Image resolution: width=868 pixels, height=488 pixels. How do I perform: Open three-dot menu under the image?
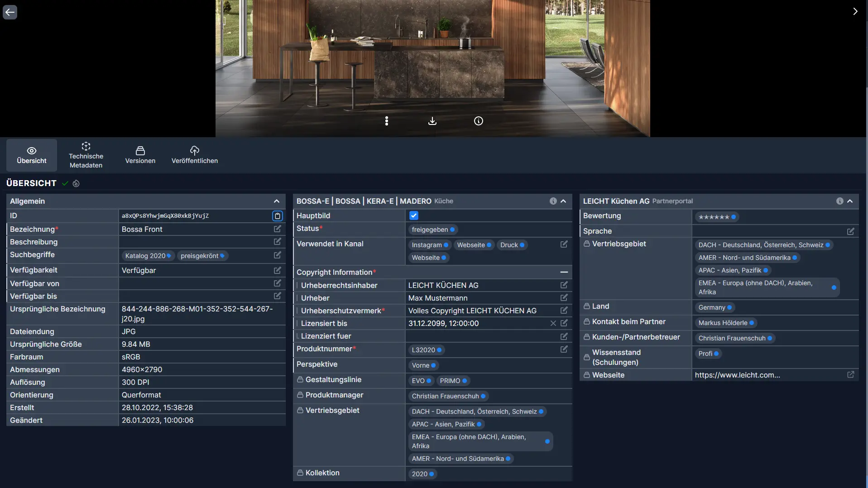[387, 121]
